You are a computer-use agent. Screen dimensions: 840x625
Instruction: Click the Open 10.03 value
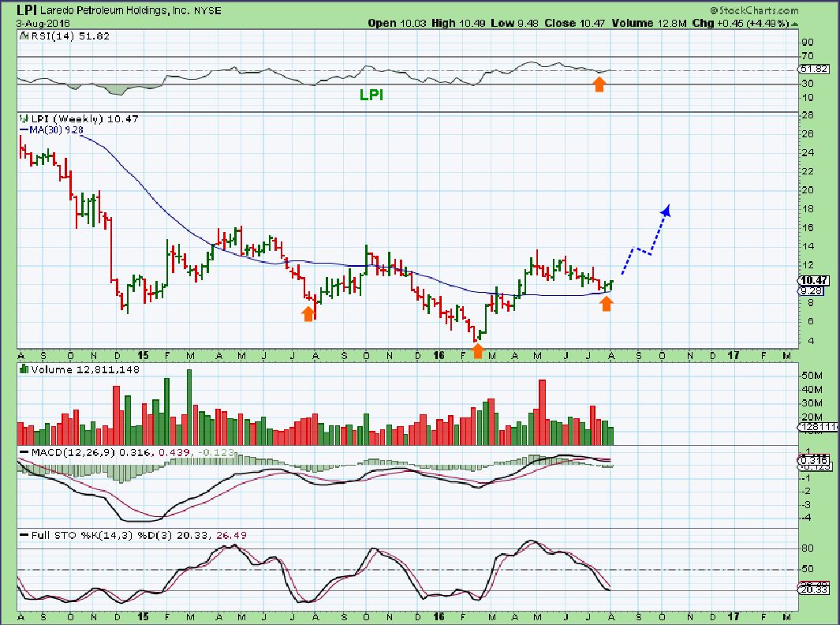coord(397,23)
